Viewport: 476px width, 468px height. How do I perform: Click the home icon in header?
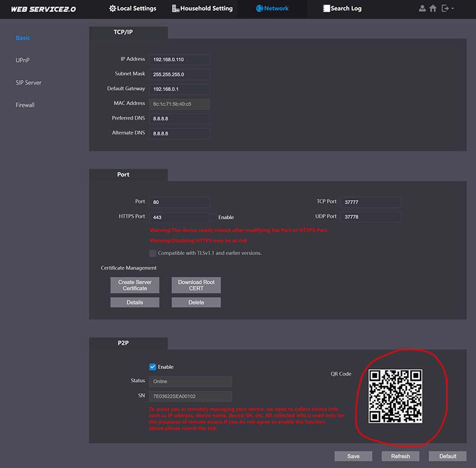pos(433,9)
